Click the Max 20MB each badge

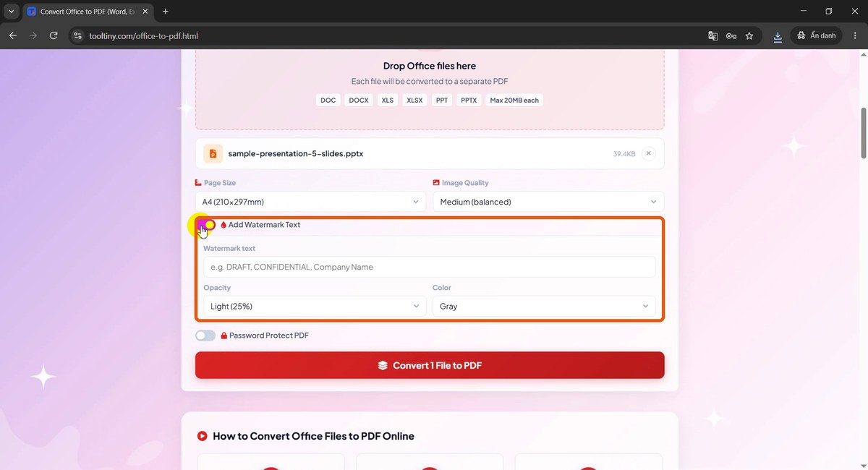514,101
